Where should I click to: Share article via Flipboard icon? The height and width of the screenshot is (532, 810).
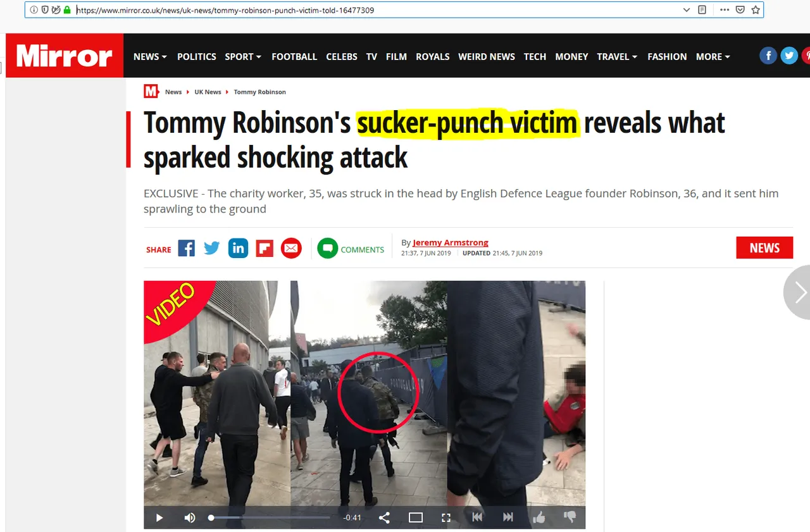tap(265, 249)
